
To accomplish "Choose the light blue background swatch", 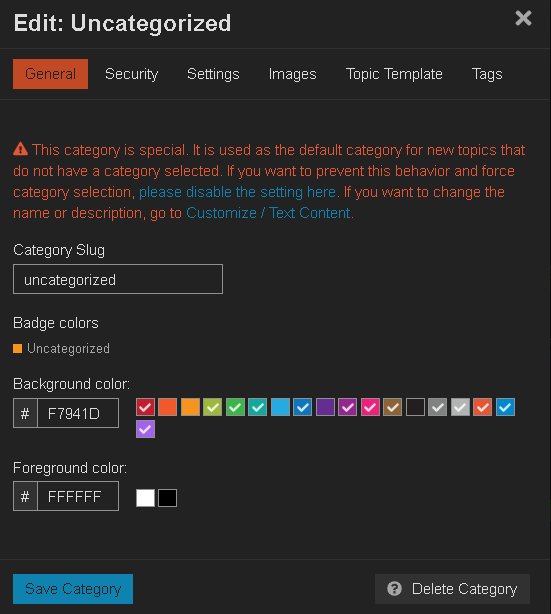I will pos(280,407).
